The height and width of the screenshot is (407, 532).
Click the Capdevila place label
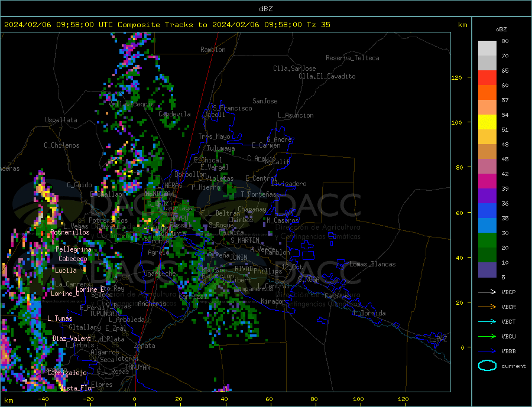(x=175, y=114)
